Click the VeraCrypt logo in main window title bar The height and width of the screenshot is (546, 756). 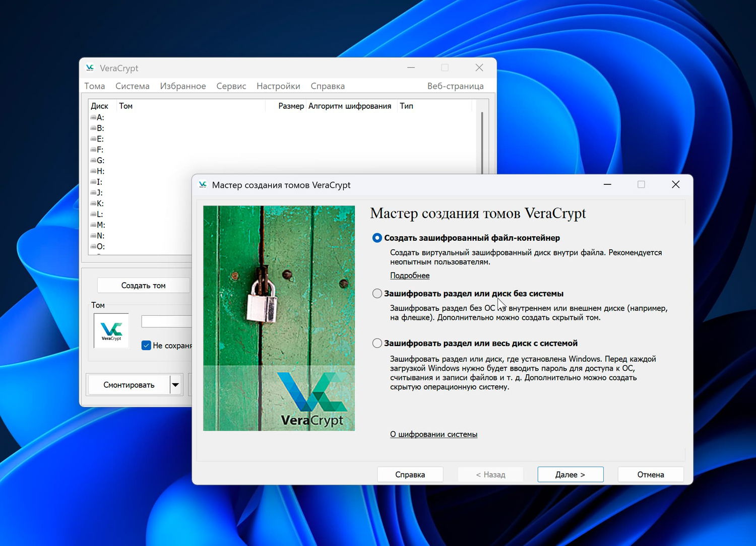click(90, 67)
